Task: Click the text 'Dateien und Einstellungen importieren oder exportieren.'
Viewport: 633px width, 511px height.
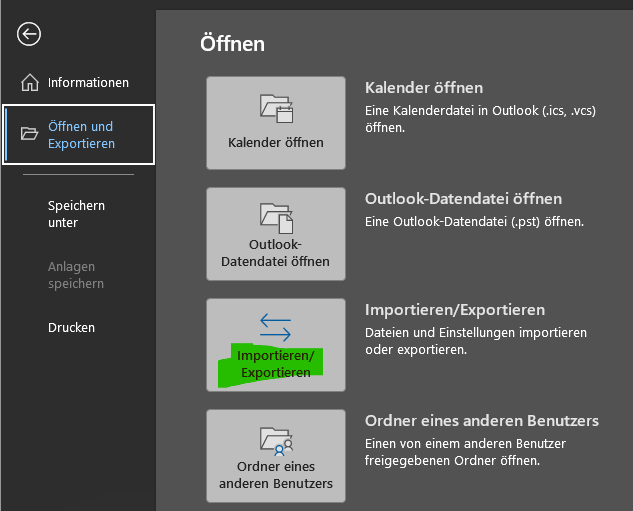Action: 476,341
